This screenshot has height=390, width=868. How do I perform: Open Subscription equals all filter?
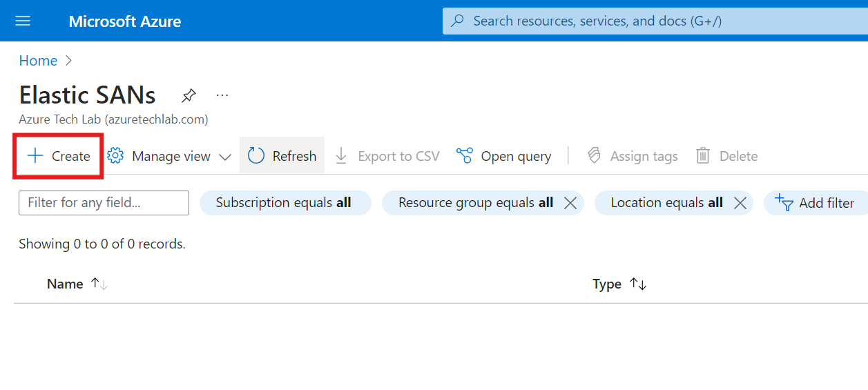pyautogui.click(x=285, y=203)
